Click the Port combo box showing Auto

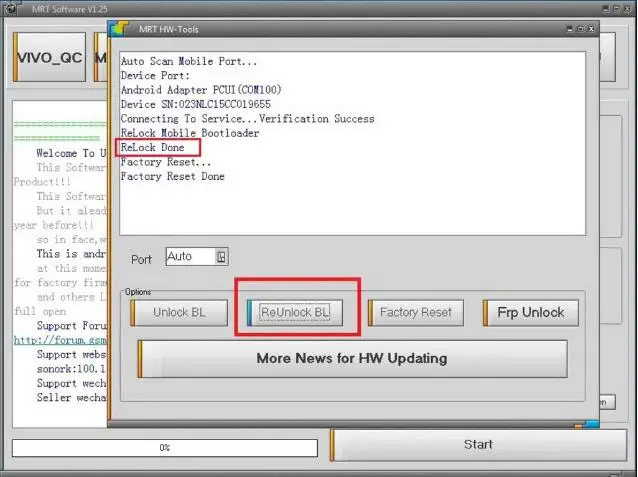pyautogui.click(x=197, y=257)
